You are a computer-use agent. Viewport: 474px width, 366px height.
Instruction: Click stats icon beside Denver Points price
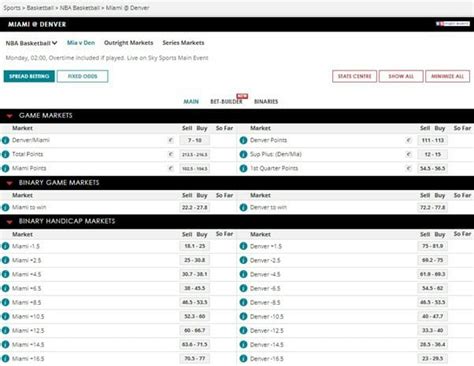409,140
